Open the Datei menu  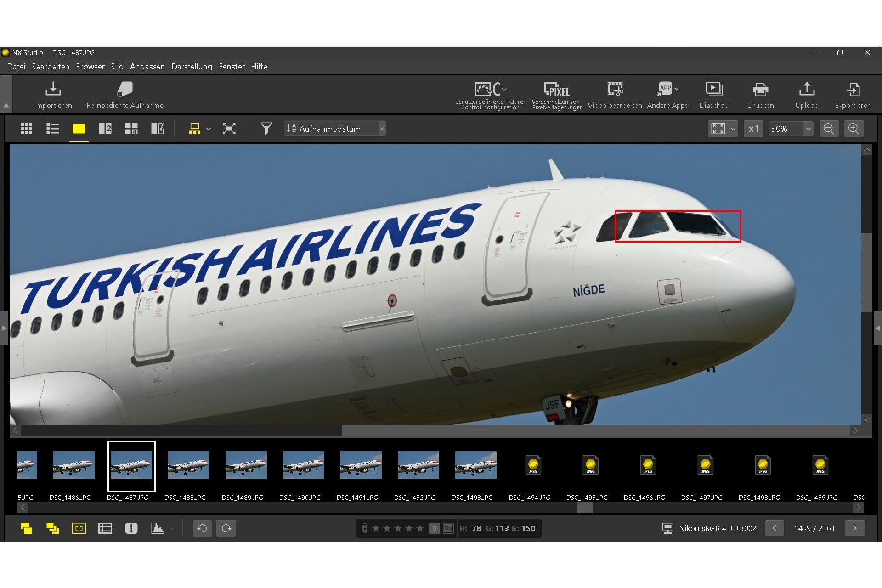(x=16, y=67)
